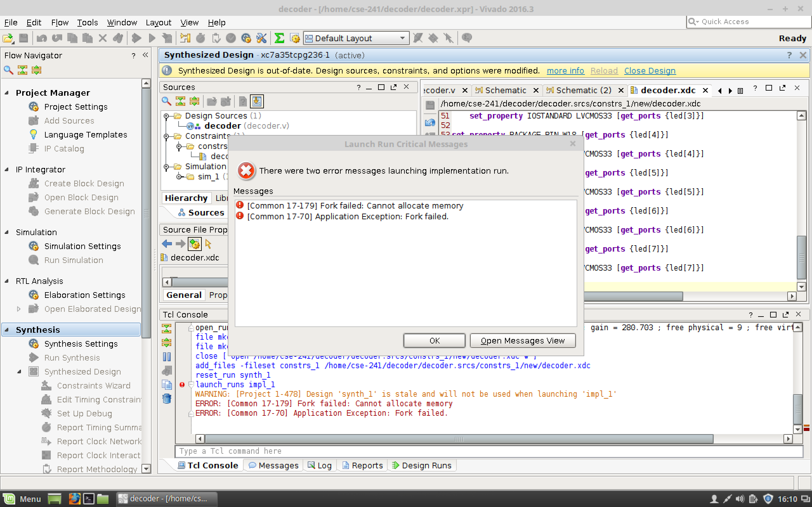Click the back arrow in Source File Properties
This screenshot has width=812, height=507.
(167, 244)
